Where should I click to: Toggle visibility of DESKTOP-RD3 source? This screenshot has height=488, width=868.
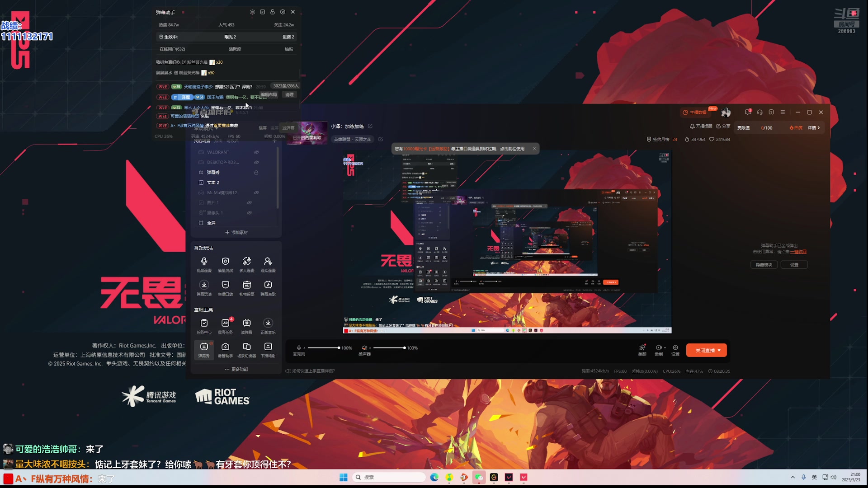(256, 162)
